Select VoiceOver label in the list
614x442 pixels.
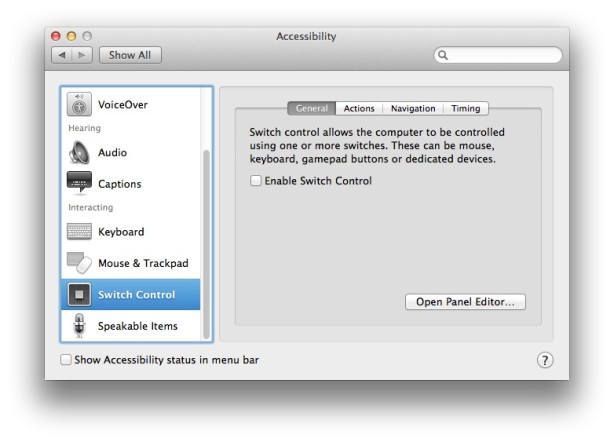pos(123,105)
